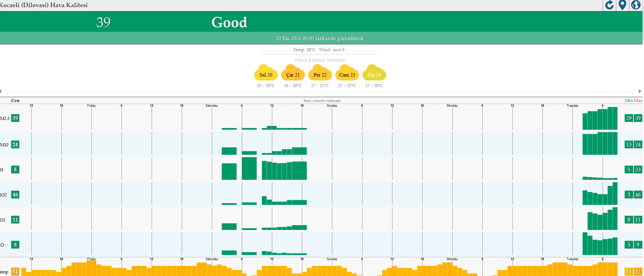Select the Cum 23 forecast cloud
The image size is (644, 276).
pos(347,73)
